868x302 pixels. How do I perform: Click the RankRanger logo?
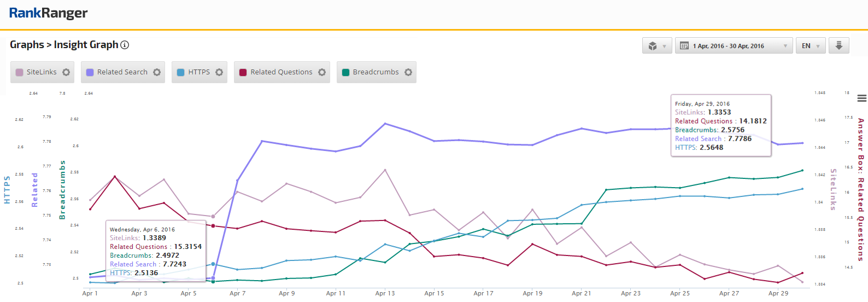[48, 13]
